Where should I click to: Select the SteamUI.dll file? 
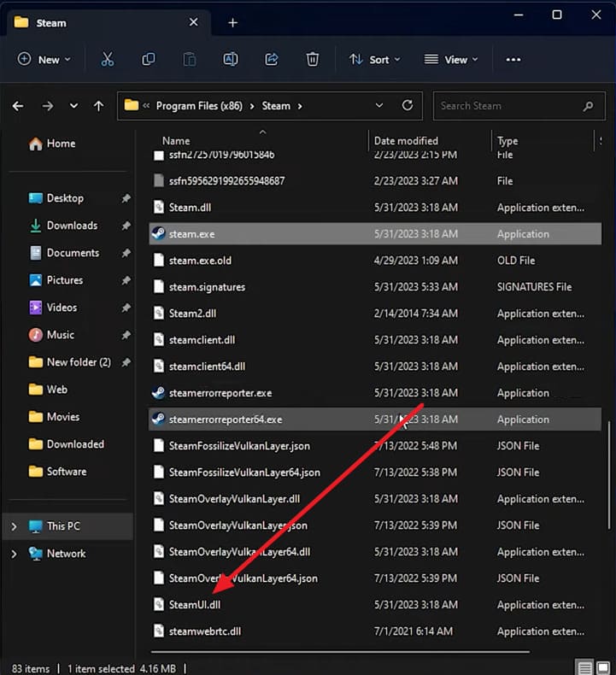coord(375,604)
